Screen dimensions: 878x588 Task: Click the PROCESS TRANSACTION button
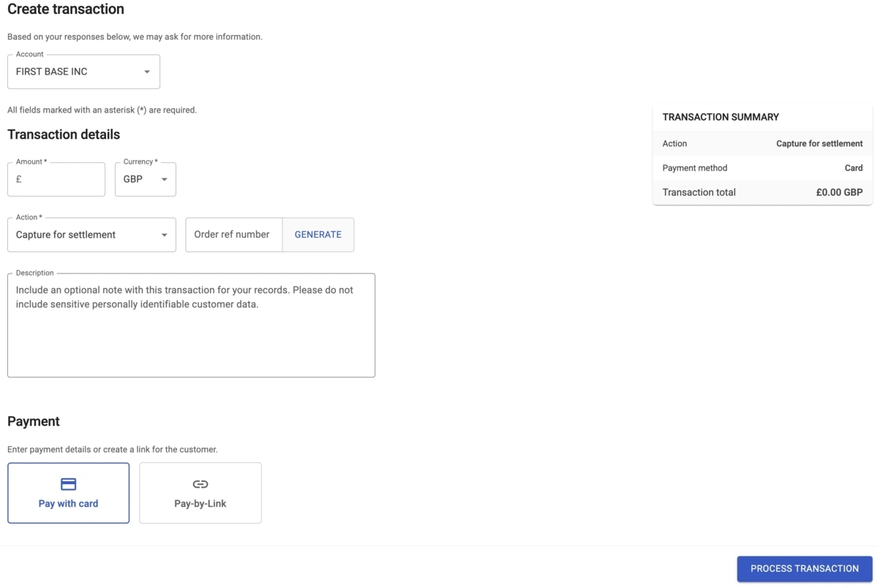(x=804, y=568)
